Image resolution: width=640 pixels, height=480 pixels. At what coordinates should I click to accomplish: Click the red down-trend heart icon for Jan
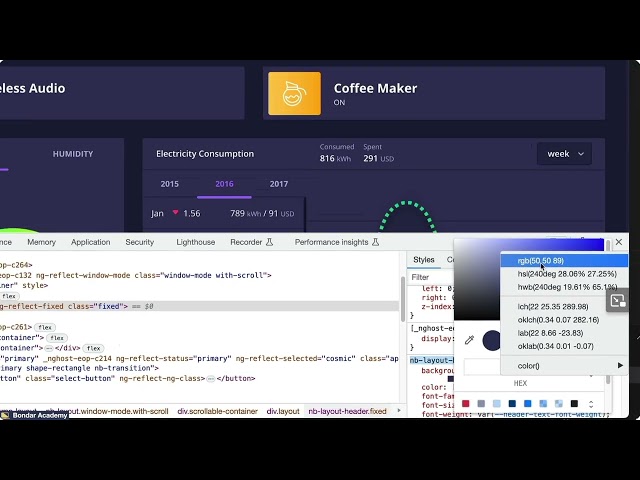176,212
